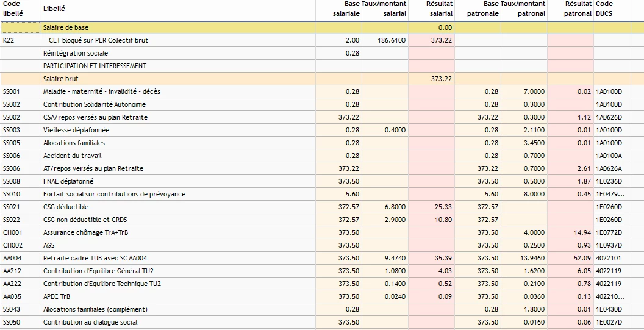This screenshot has height=330, width=644.
Task: Click the Libellé column header
Action: point(54,9)
